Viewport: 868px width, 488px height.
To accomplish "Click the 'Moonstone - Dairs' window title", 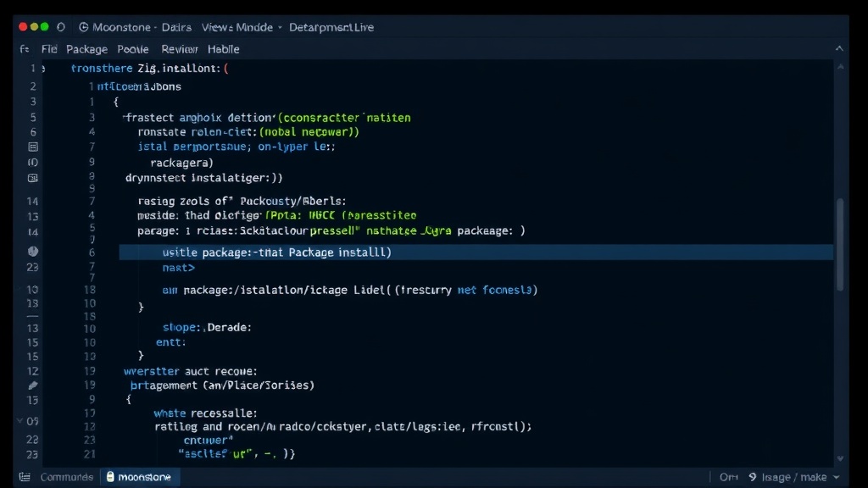I will (x=142, y=27).
